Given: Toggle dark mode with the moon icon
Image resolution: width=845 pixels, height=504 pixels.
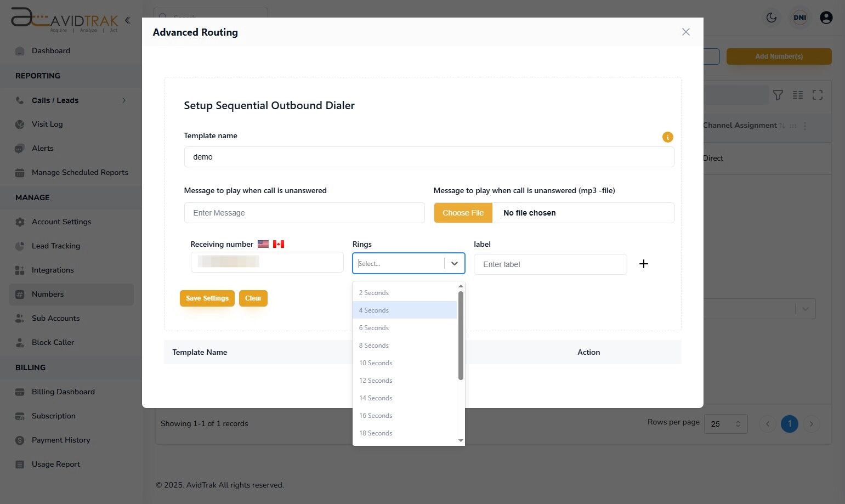Looking at the screenshot, I should pos(771,17).
